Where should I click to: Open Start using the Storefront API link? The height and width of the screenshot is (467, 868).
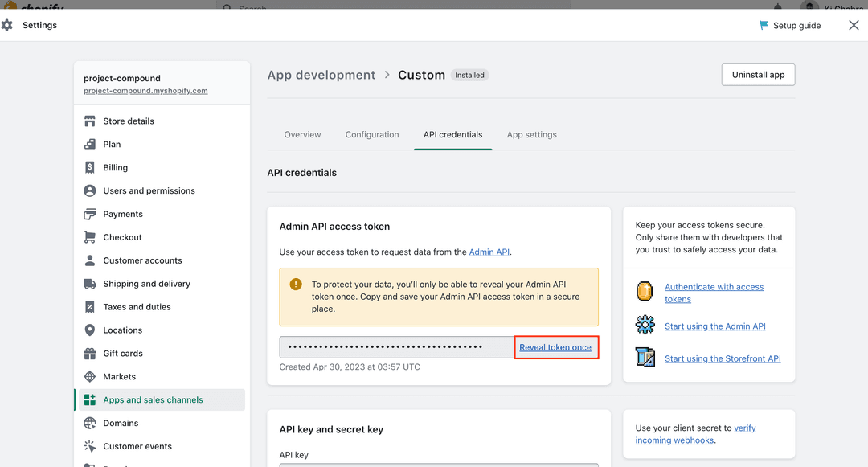click(723, 358)
